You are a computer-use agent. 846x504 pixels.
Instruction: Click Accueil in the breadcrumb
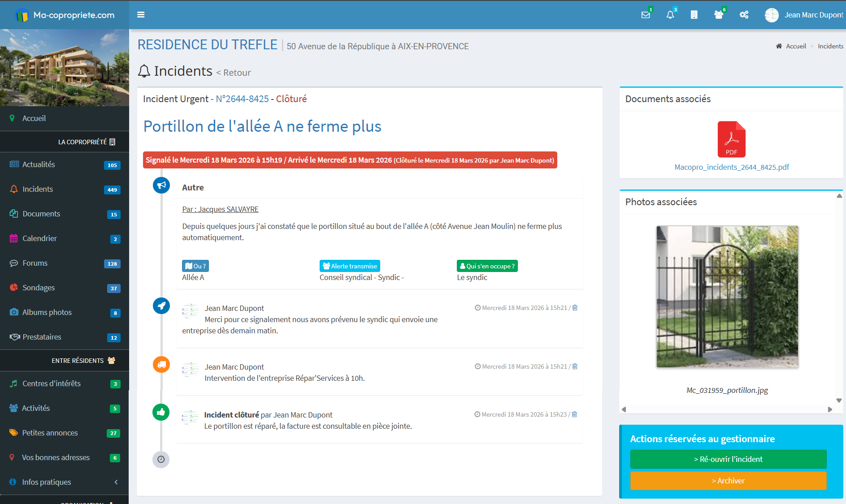click(796, 46)
